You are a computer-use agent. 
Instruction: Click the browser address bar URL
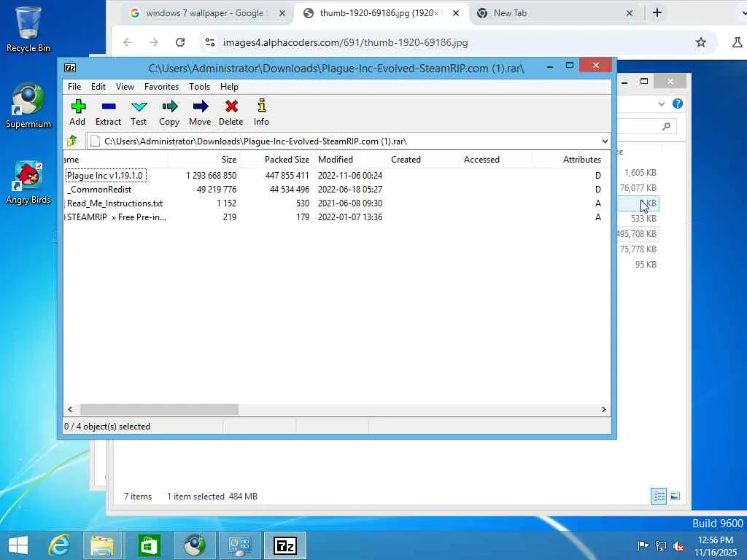point(345,42)
